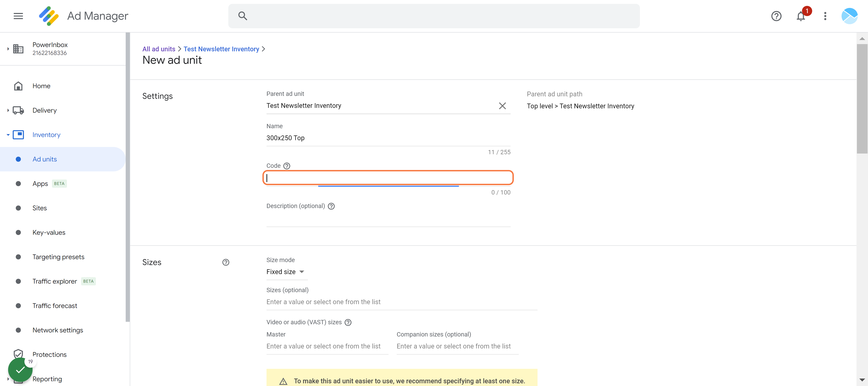
Task: Click the notifications bell icon
Action: 801,16
